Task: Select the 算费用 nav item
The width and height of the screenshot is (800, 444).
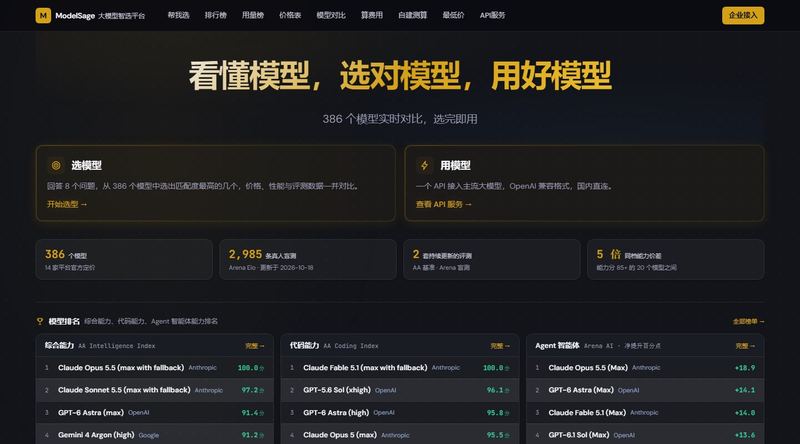Action: tap(372, 15)
